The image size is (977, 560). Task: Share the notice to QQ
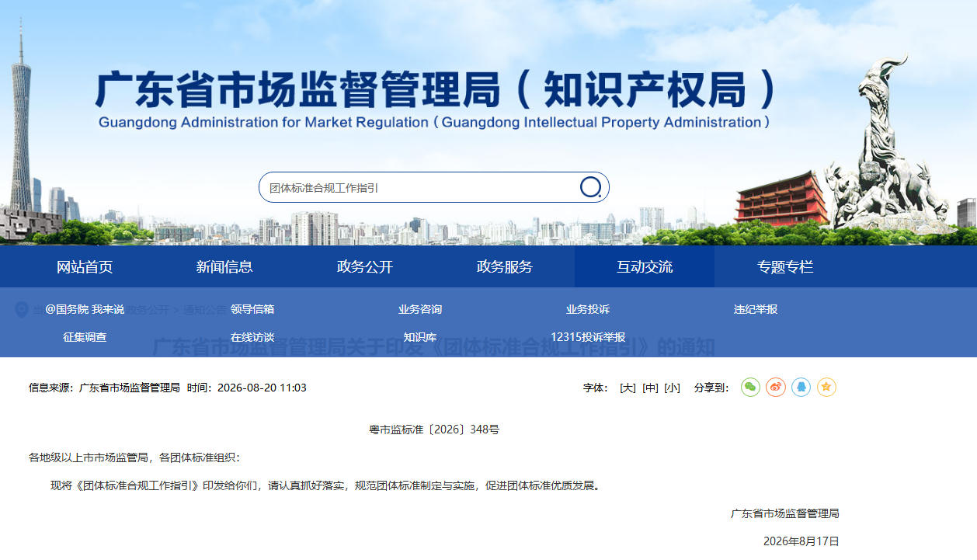tap(801, 387)
